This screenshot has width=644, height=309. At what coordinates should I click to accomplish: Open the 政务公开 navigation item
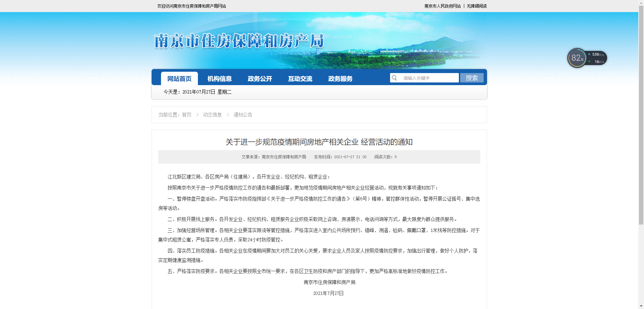pyautogui.click(x=260, y=79)
